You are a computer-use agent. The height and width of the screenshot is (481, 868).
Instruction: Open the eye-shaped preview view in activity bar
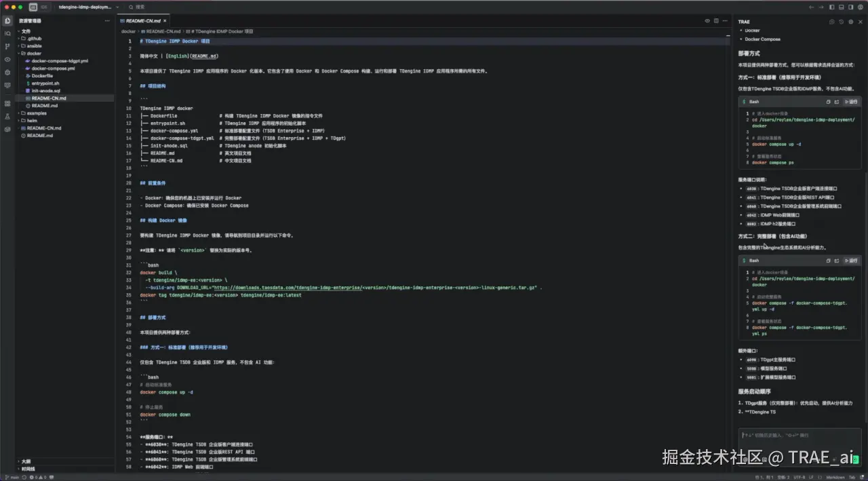(x=7, y=59)
